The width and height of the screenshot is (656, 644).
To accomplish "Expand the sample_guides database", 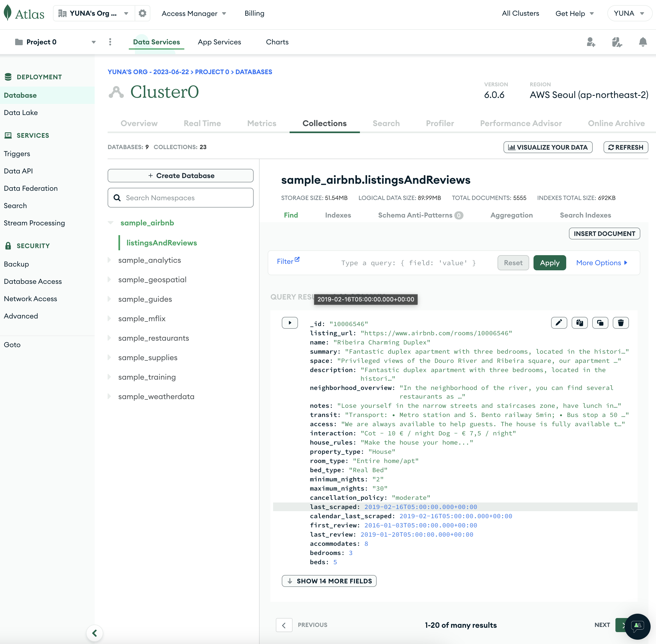I will [x=109, y=299].
